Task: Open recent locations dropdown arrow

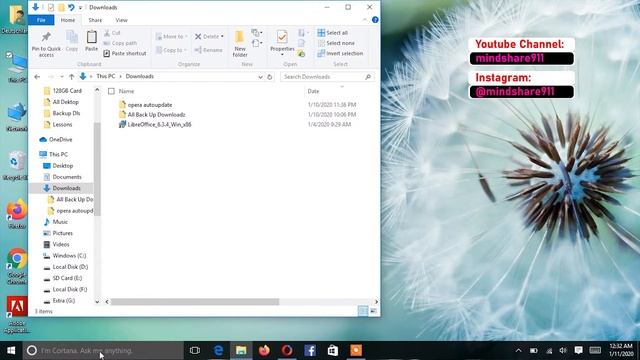Action: (62, 77)
